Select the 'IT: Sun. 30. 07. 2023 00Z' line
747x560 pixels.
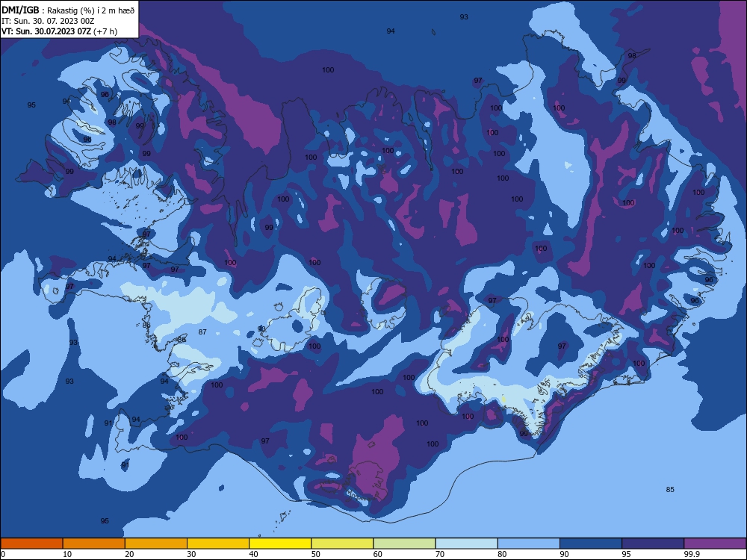pyautogui.click(x=48, y=21)
